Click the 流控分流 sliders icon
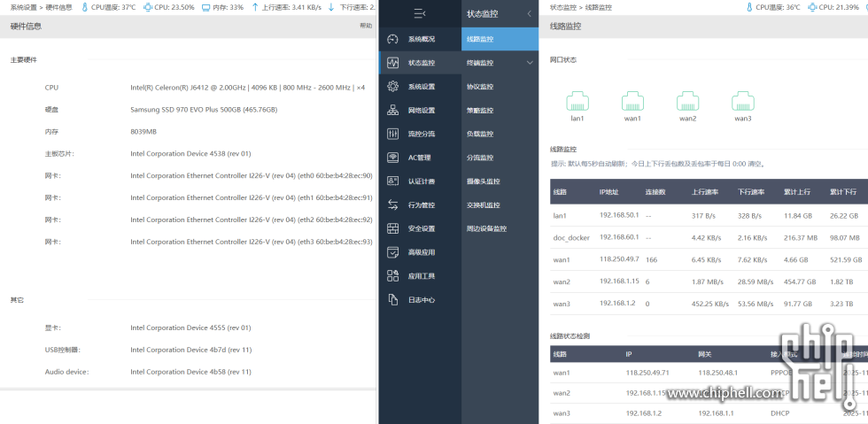 393,134
